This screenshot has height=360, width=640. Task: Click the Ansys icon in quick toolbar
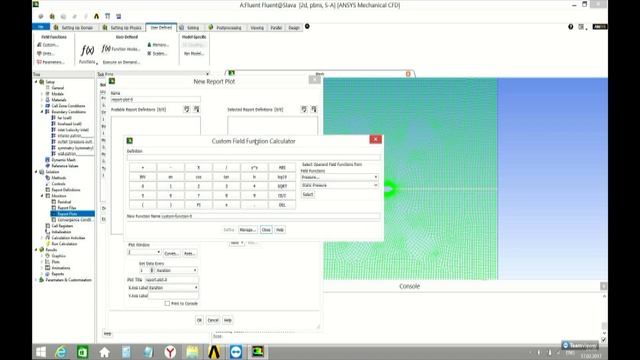tap(96, 16)
